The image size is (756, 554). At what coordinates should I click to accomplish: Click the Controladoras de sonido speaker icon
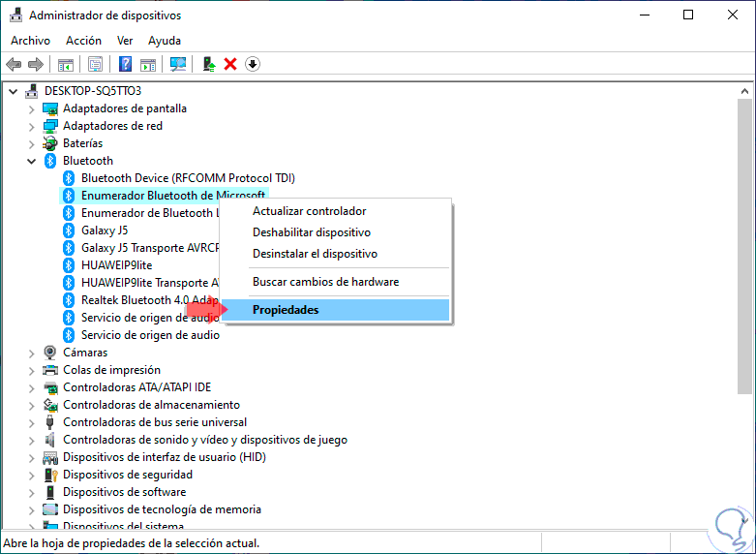(49, 440)
